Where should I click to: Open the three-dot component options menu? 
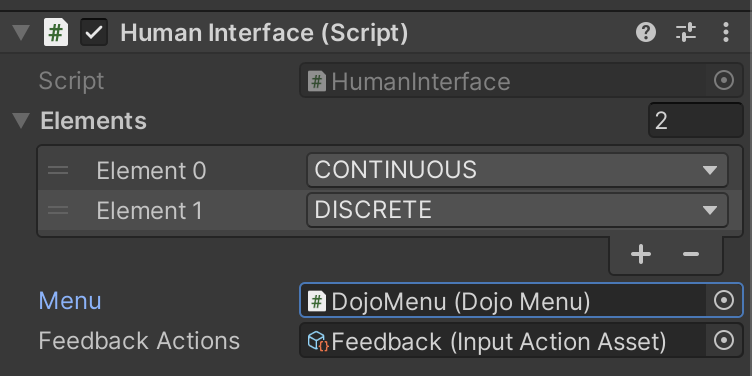click(x=726, y=33)
